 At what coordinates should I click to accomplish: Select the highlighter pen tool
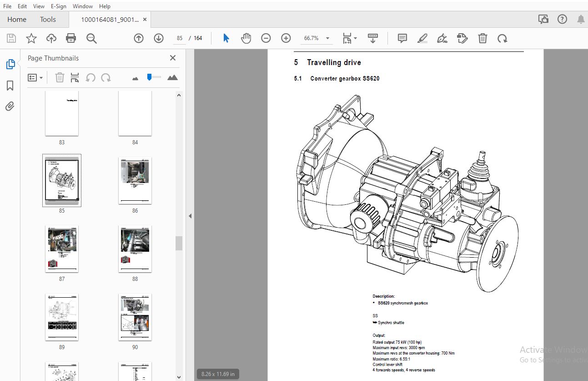(422, 38)
